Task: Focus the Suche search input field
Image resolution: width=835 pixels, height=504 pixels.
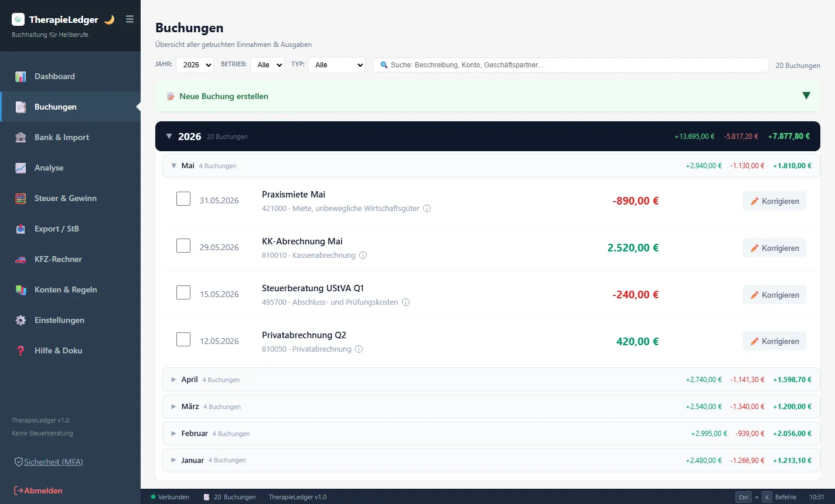Action: (570, 65)
